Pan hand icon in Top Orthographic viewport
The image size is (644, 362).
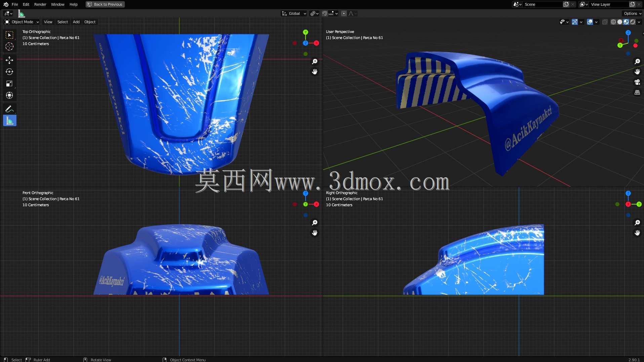[x=315, y=72]
